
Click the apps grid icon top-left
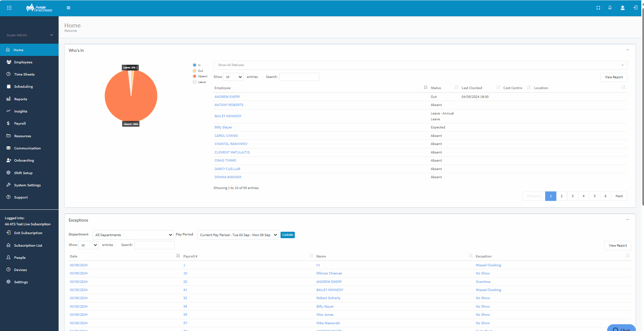coord(9,7)
